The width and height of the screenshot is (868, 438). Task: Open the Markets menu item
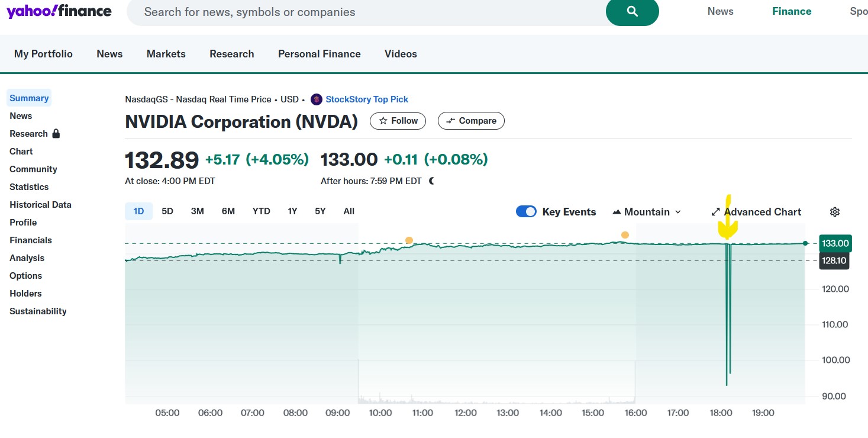[166, 53]
